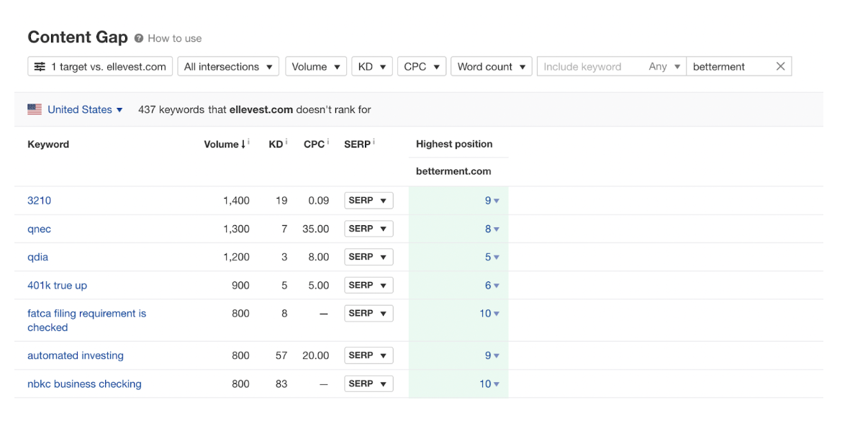
Task: Click the targets filter sliders icon
Action: click(x=41, y=65)
